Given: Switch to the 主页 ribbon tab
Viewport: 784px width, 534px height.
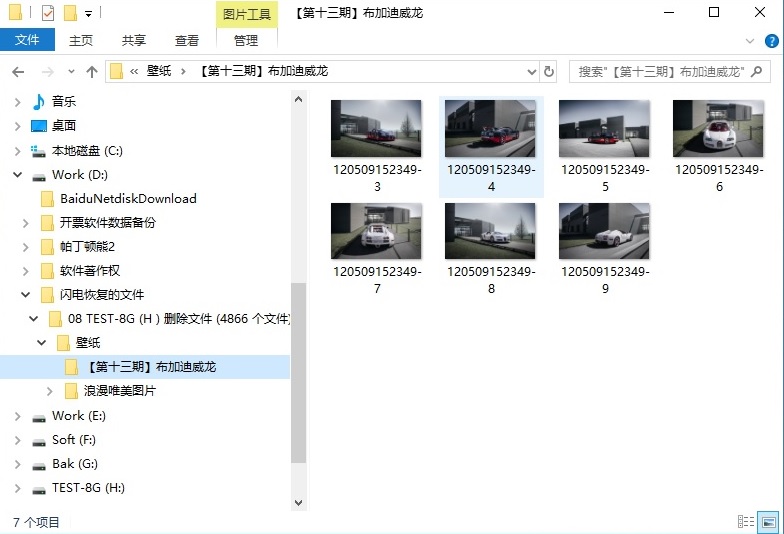Looking at the screenshot, I should coord(80,40).
